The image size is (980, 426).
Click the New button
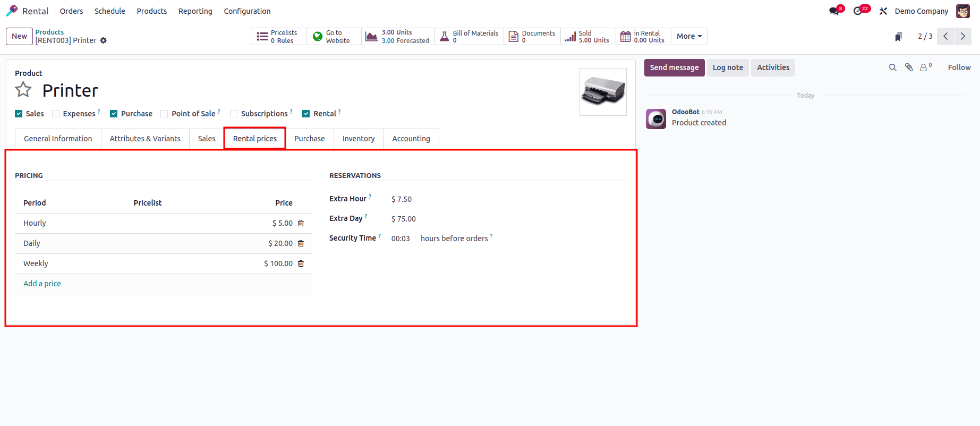(20, 36)
